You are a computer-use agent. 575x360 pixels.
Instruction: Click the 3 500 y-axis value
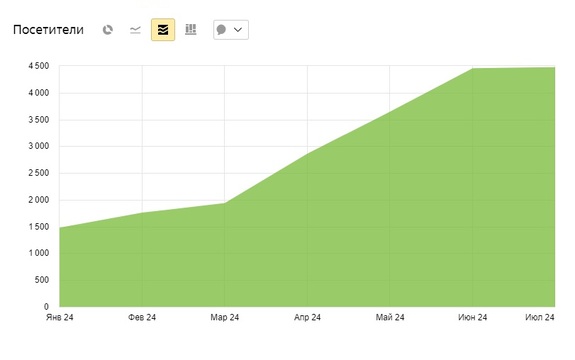(39, 120)
